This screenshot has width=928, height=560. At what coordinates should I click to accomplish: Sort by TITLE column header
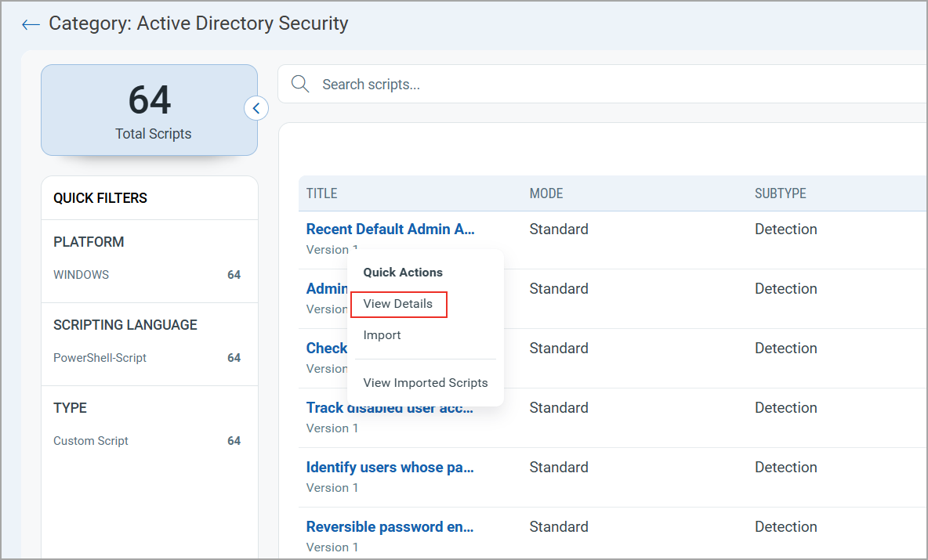tap(321, 193)
